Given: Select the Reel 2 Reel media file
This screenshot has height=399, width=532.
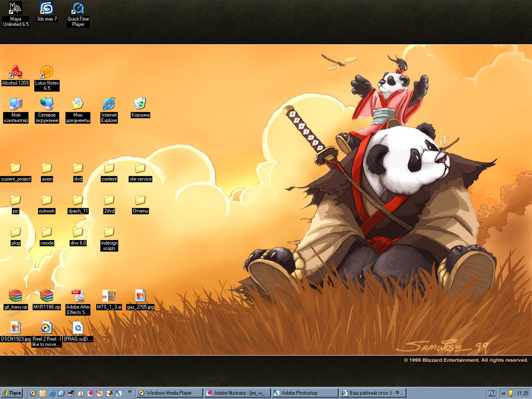Looking at the screenshot, I should pos(47,334).
